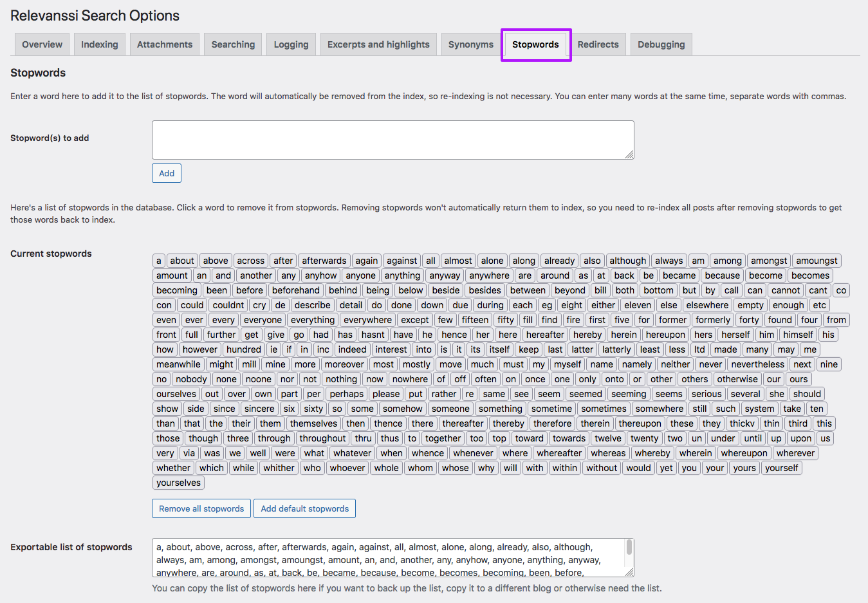
Task: Remove the stopword 'everywhere'
Action: click(367, 320)
